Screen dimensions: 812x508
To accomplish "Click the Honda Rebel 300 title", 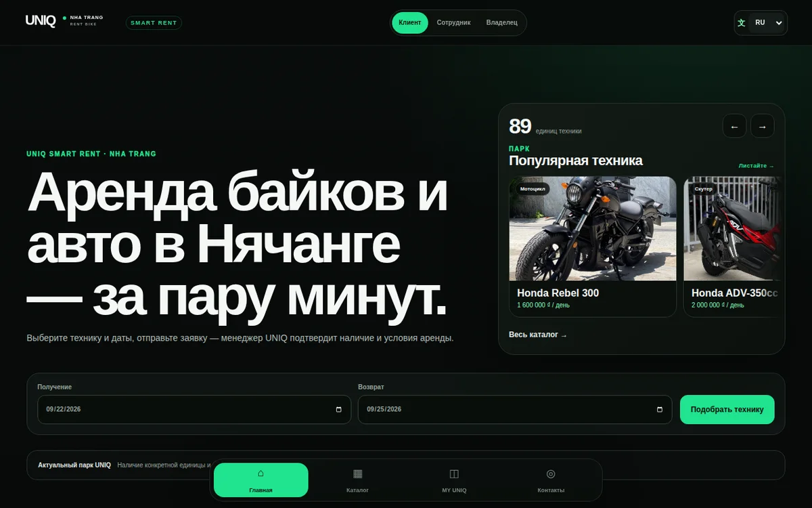I will tap(558, 293).
